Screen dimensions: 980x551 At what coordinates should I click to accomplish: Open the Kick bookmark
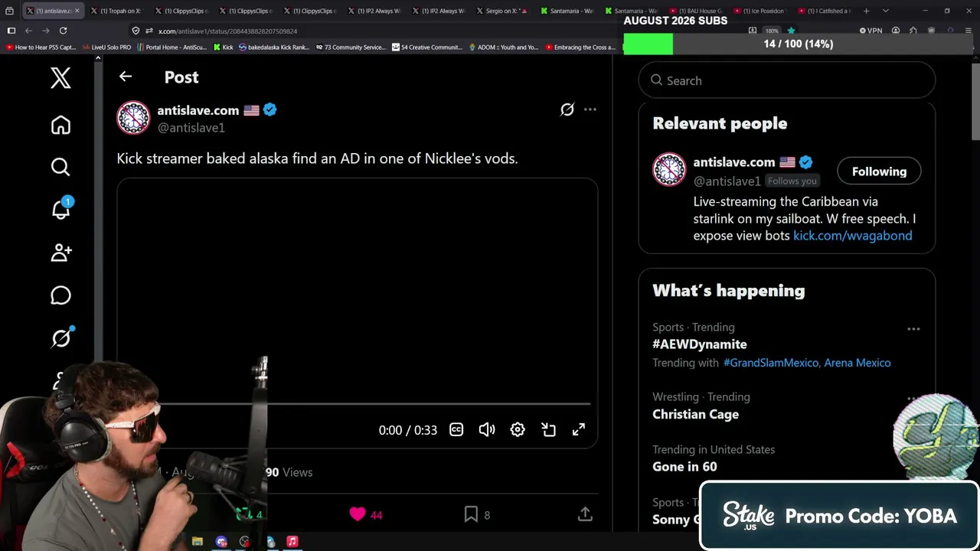[223, 47]
